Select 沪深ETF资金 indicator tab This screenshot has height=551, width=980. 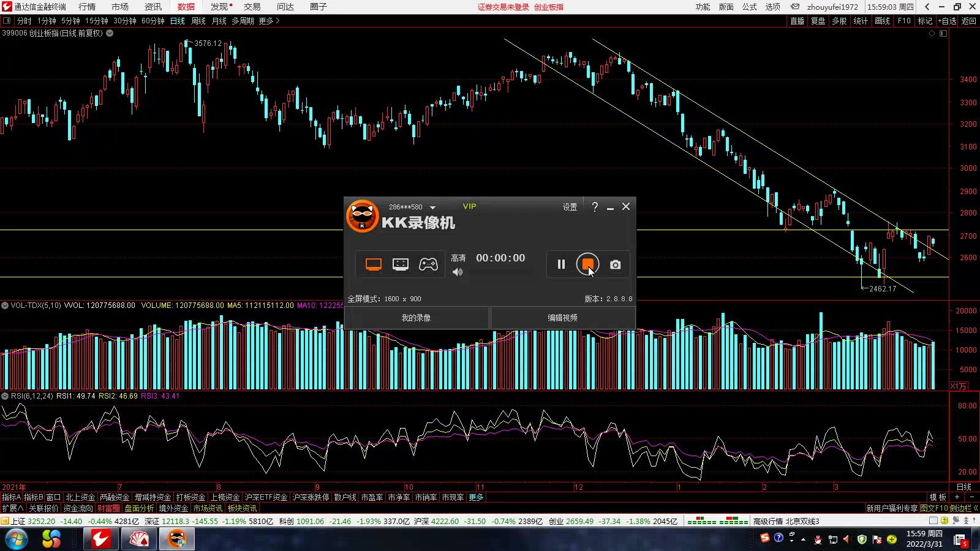(x=266, y=497)
